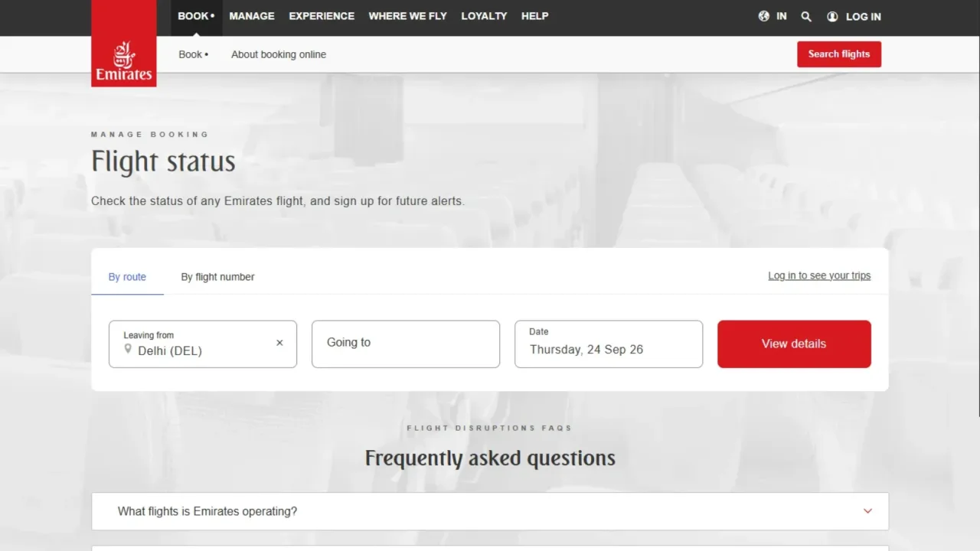Click Log in to see your trips
980x551 pixels.
pyautogui.click(x=819, y=275)
